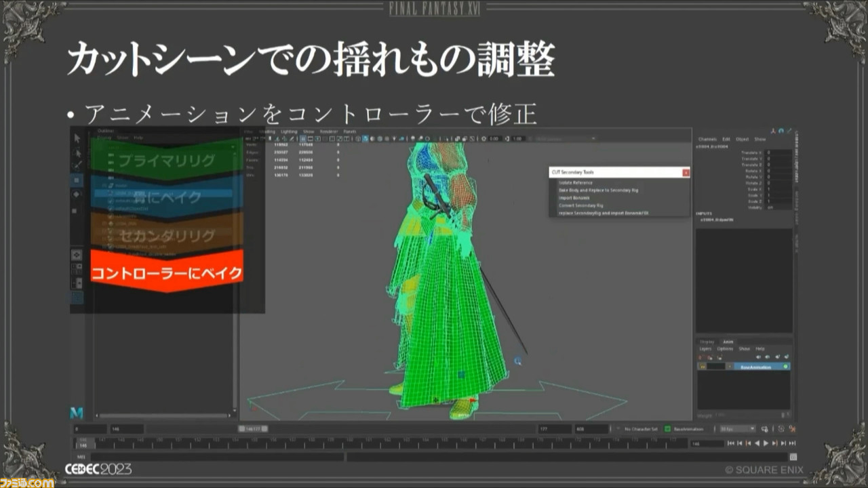Activate the highlighted Move tool in toolbox
The height and width of the screenshot is (488, 868).
[x=77, y=180]
